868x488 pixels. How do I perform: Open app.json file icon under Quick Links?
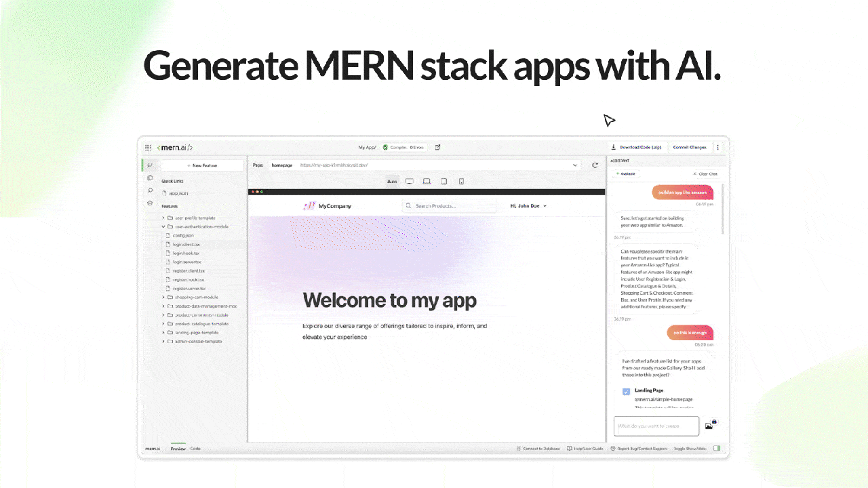[165, 193]
